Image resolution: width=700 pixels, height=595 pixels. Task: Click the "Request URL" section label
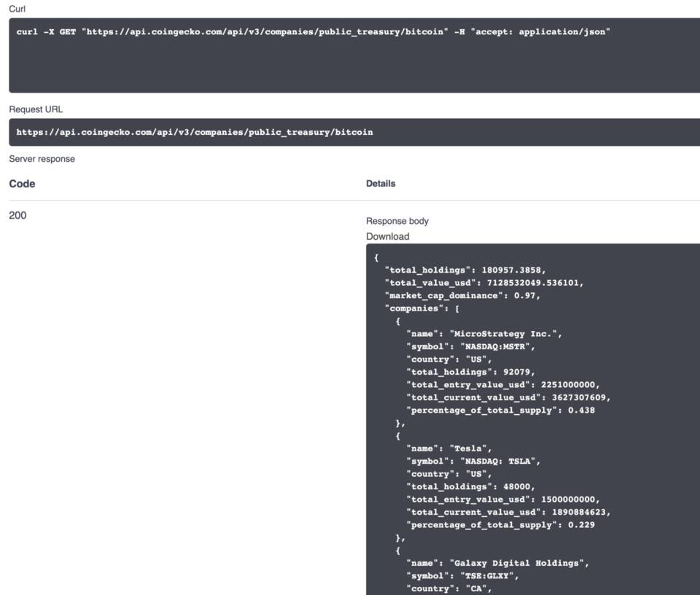[x=36, y=109]
